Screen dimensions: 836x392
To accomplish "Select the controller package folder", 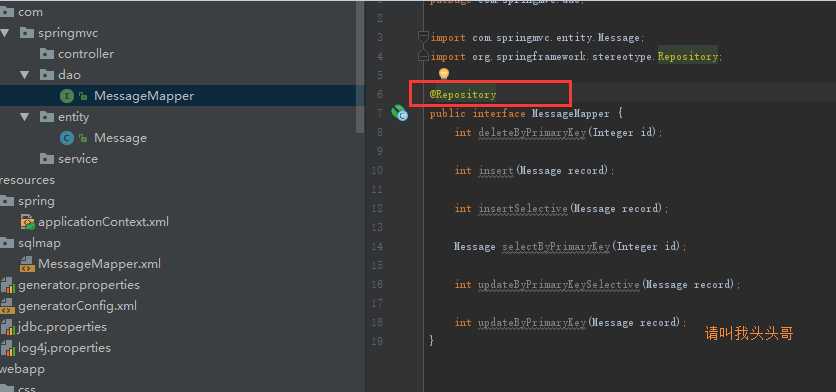I will 86,54.
